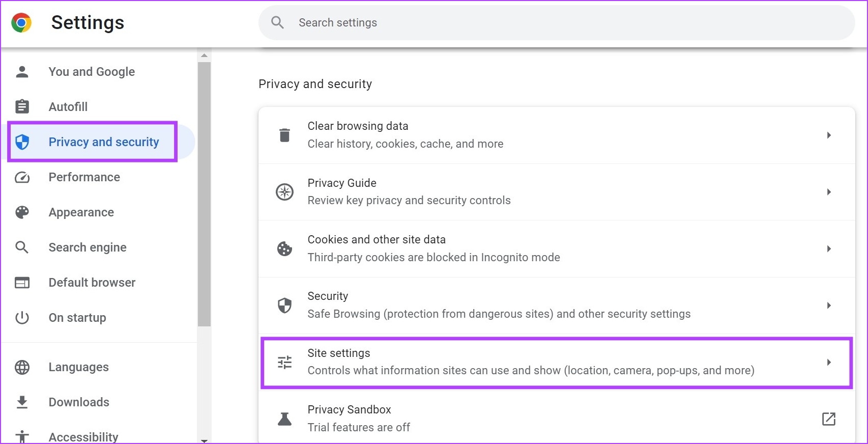
Task: Expand Privacy Guide row arrow
Action: tap(829, 192)
